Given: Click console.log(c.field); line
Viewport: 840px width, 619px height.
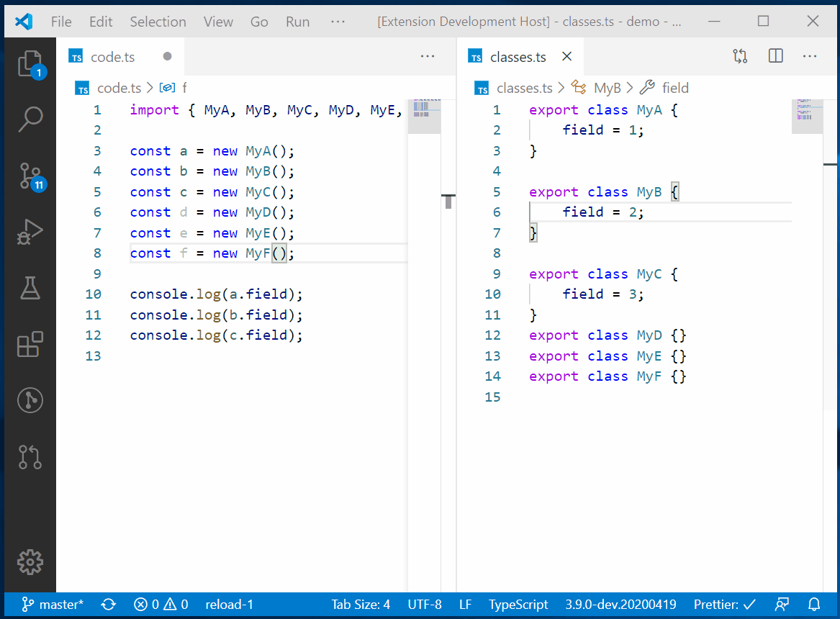Looking at the screenshot, I should point(217,335).
